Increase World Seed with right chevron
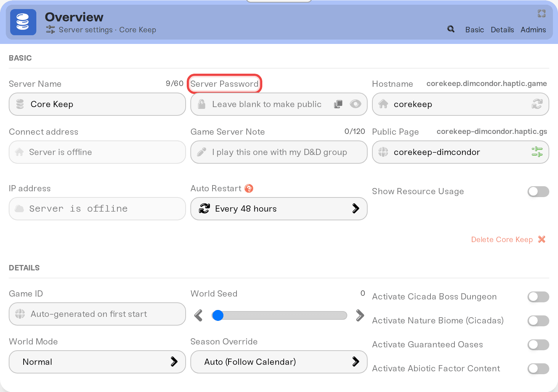 [360, 315]
